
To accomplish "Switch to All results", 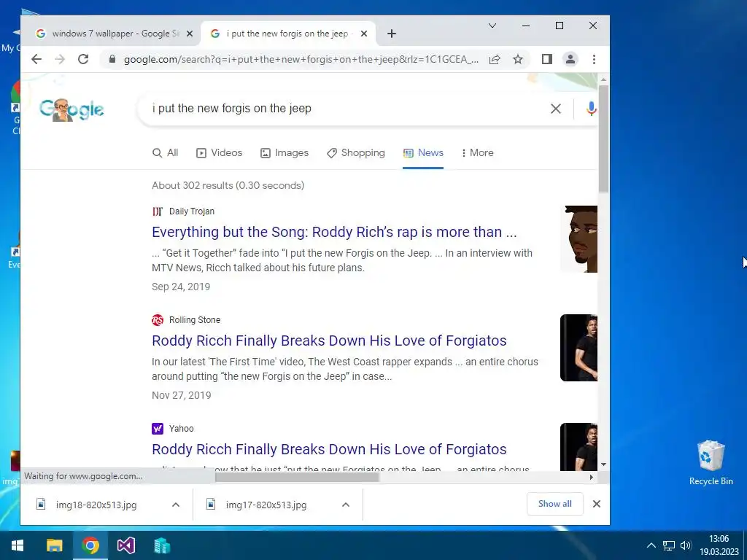I will click(x=165, y=153).
